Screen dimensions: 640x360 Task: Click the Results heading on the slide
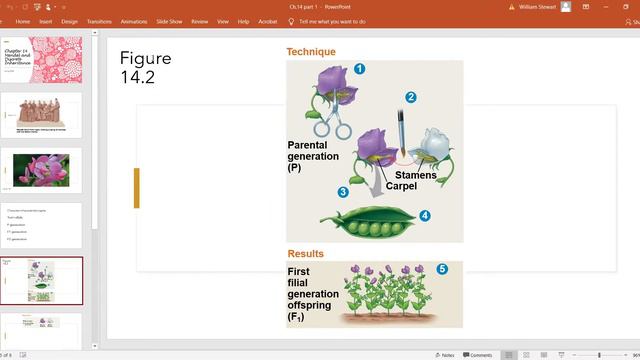pos(305,253)
